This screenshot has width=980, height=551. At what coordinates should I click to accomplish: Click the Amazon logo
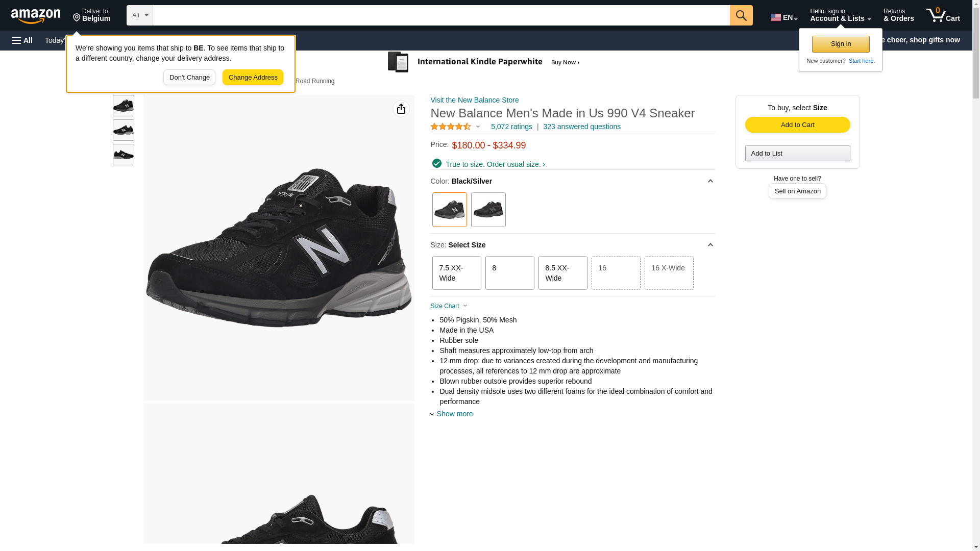(x=36, y=16)
